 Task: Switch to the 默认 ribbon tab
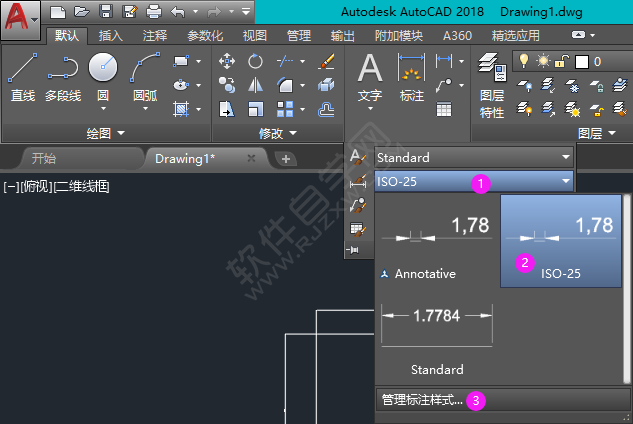67,36
